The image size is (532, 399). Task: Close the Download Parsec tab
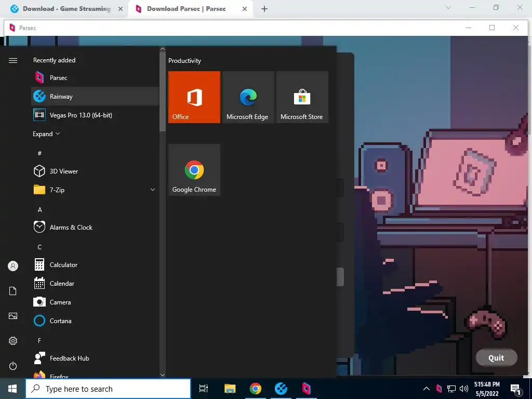[245, 9]
